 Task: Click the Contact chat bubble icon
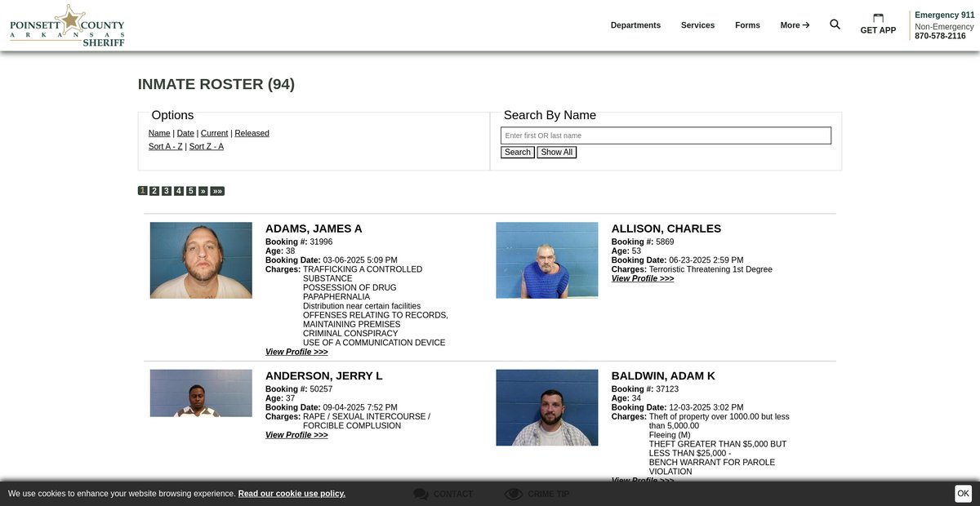point(421,494)
